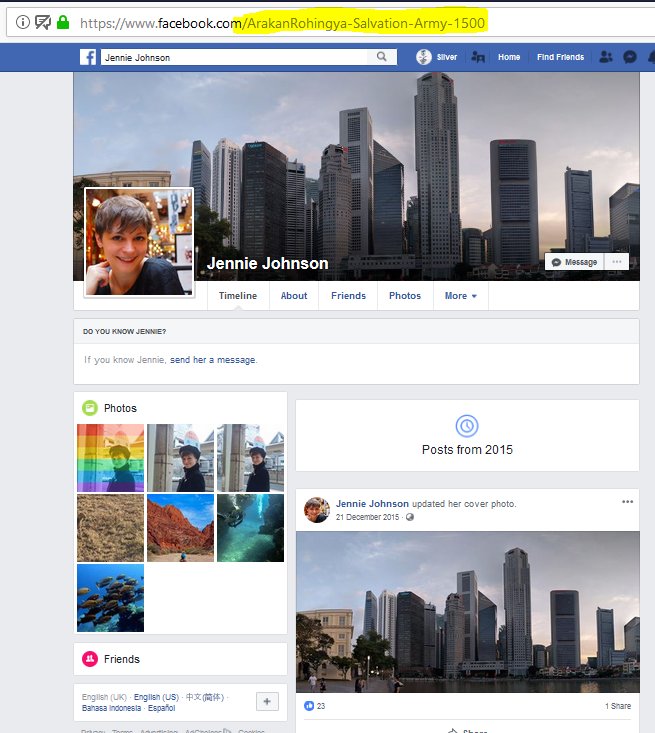
Task: Click the send her a message link
Action: 213,360
